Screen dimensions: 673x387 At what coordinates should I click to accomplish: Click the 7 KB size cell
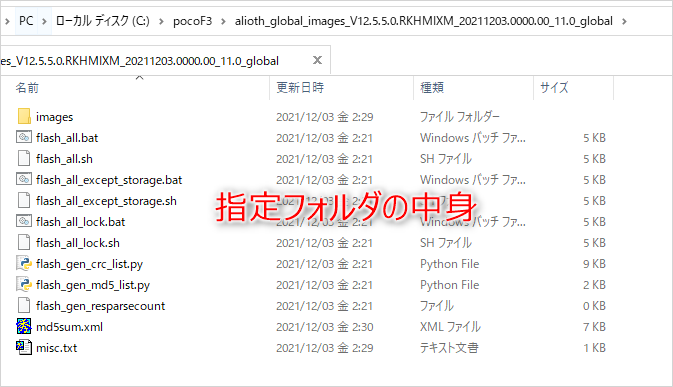(594, 327)
